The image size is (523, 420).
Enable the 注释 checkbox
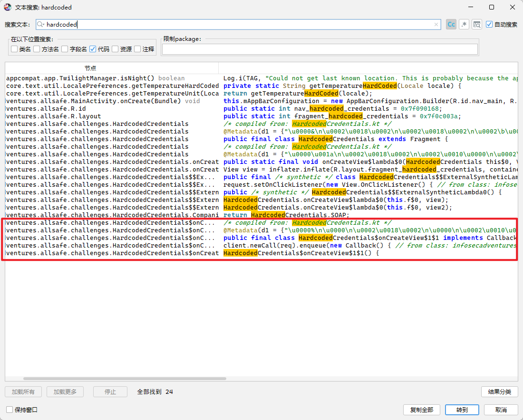point(137,49)
